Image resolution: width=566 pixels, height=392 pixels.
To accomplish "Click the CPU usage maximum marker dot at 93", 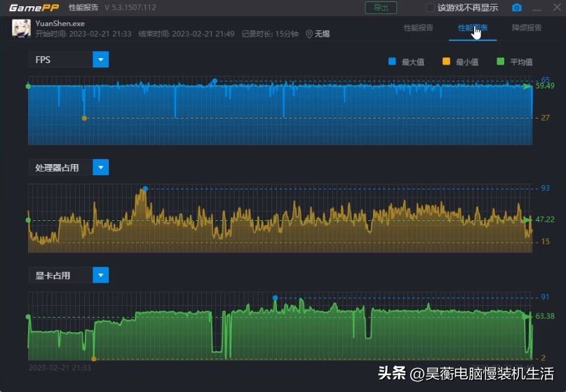I will pos(145,189).
